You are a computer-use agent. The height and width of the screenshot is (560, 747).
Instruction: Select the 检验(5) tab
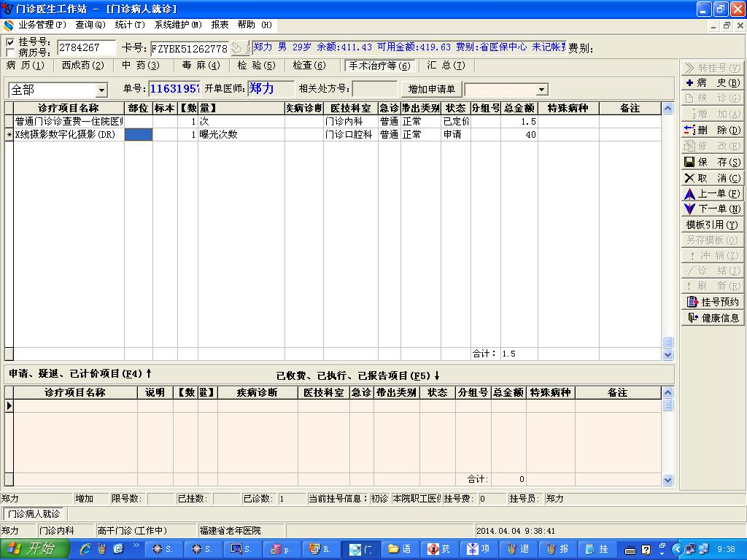[256, 66]
